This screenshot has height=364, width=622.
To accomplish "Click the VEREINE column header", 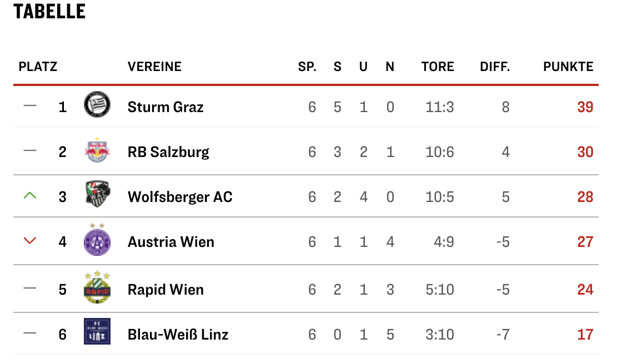I will click(x=155, y=67).
